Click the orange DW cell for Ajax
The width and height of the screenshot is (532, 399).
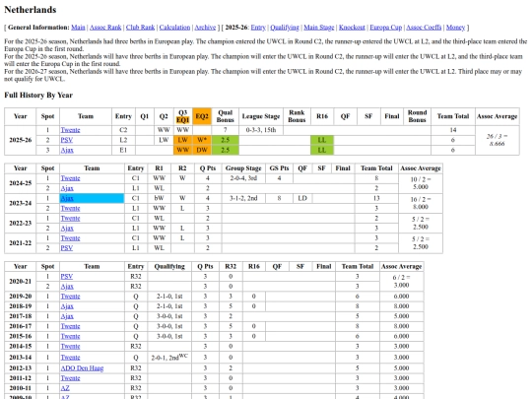tap(202, 150)
